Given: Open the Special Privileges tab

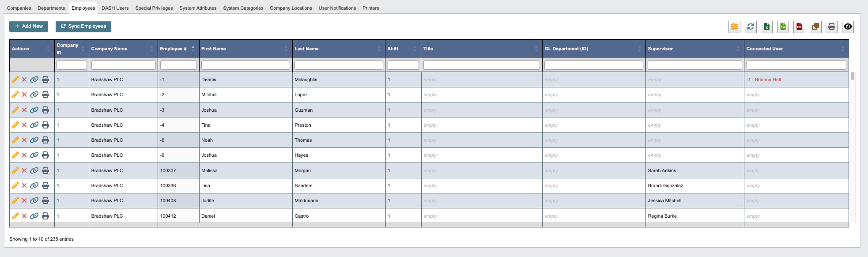Looking at the screenshot, I should tap(154, 8).
